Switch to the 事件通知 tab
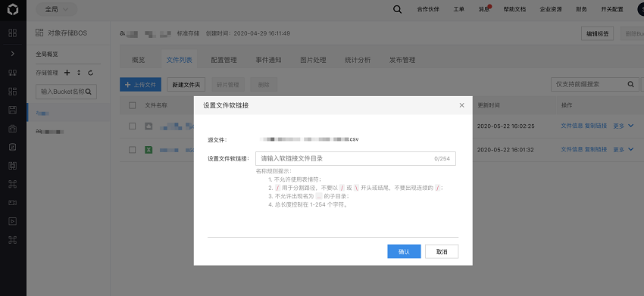Viewport: 644px width, 296px height. pyautogui.click(x=269, y=60)
